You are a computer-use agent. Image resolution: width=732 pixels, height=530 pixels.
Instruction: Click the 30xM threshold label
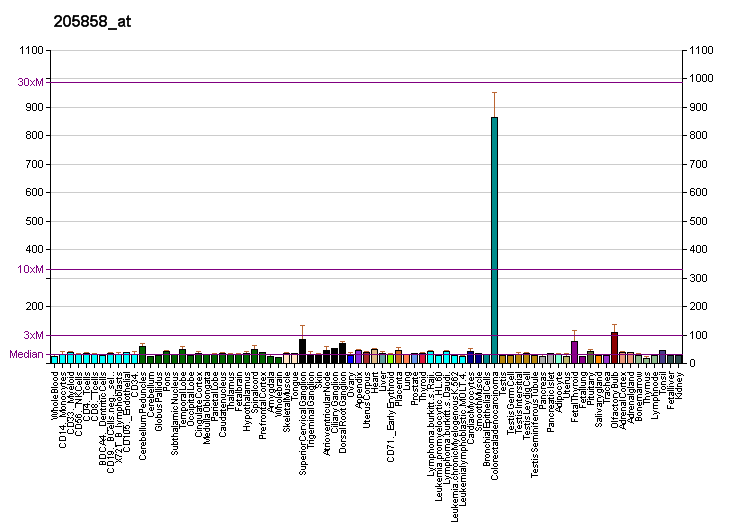(x=31, y=82)
